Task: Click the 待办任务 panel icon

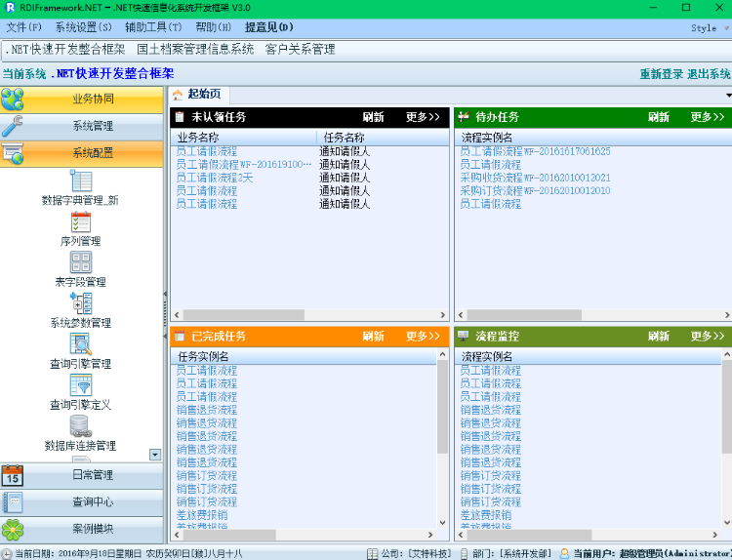Action: point(464,117)
